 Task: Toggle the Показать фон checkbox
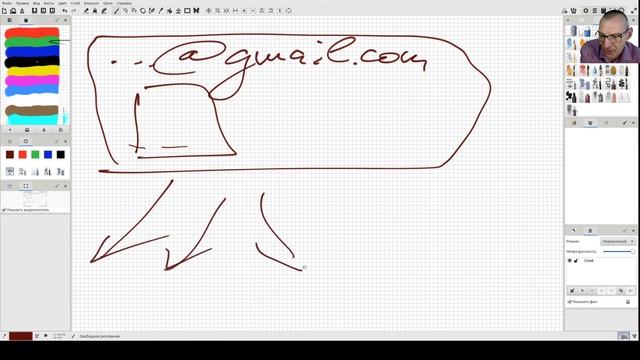point(569,302)
